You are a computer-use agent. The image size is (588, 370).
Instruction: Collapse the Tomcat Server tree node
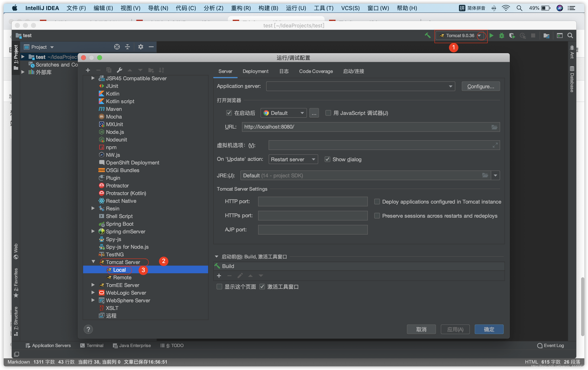[93, 262]
